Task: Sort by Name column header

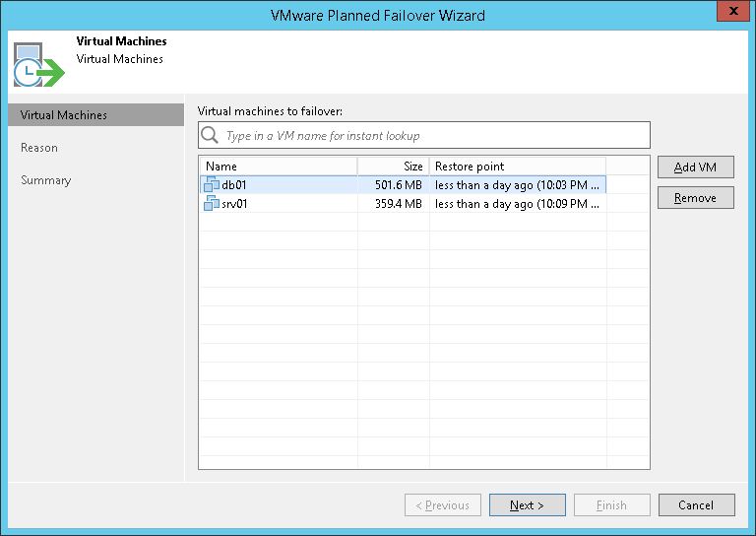Action: coord(279,167)
